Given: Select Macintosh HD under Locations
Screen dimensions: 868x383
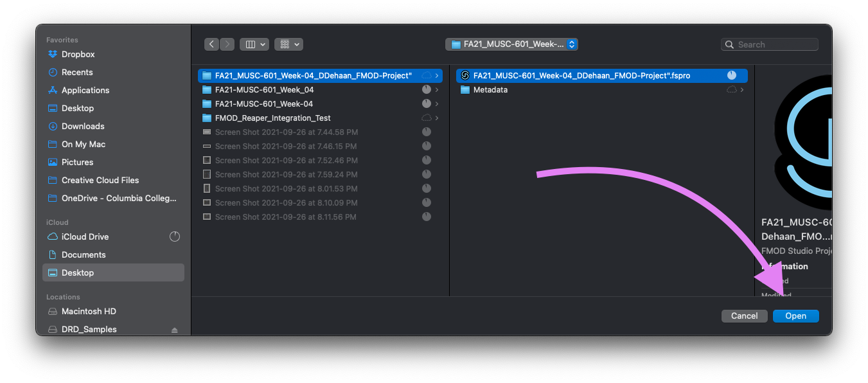Looking at the screenshot, I should pyautogui.click(x=89, y=312).
